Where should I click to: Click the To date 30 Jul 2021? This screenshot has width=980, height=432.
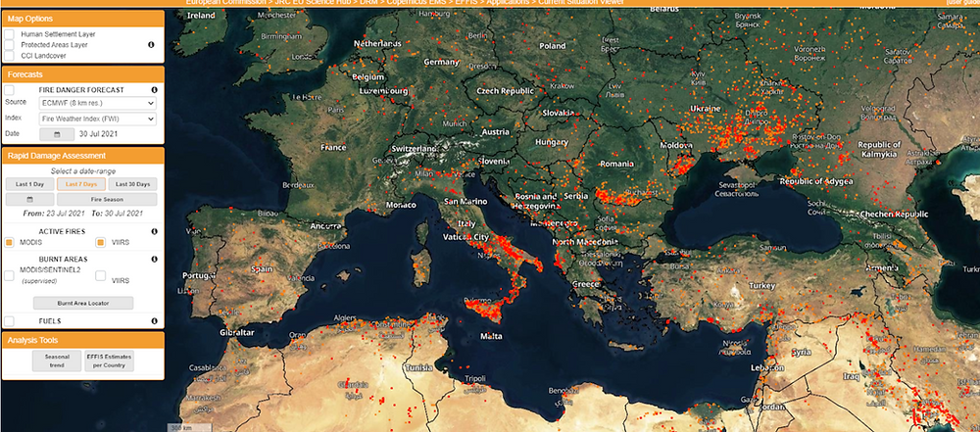(125, 214)
